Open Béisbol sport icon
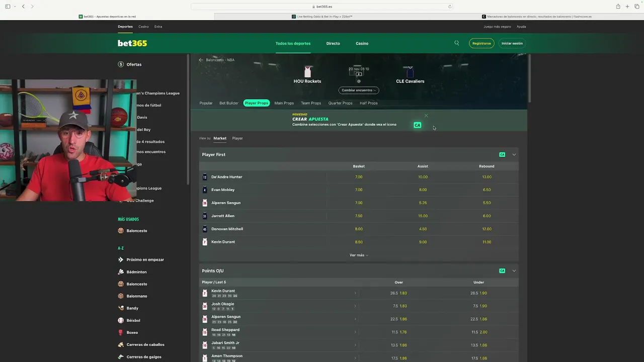The image size is (644, 362). (x=121, y=320)
